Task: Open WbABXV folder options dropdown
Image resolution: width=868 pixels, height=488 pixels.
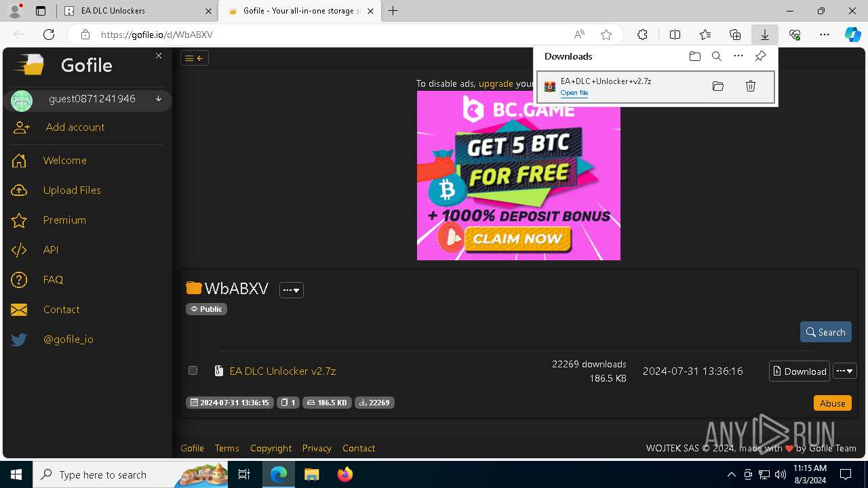Action: 292,290
